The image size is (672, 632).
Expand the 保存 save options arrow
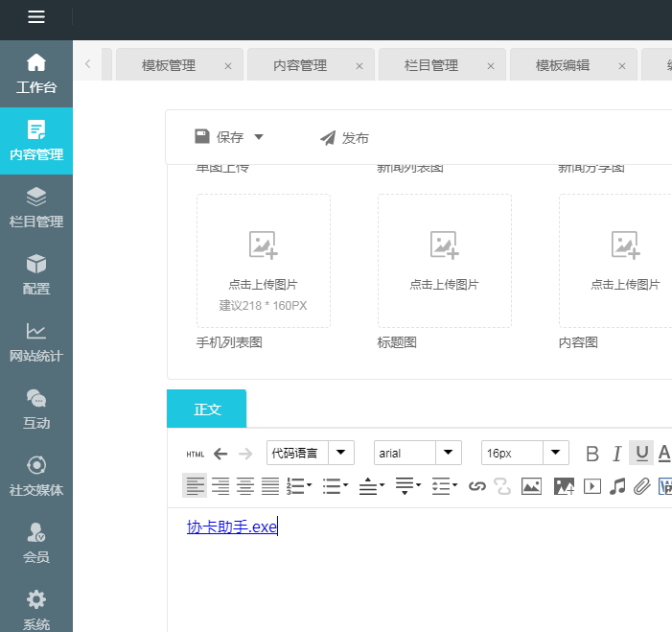coord(259,137)
